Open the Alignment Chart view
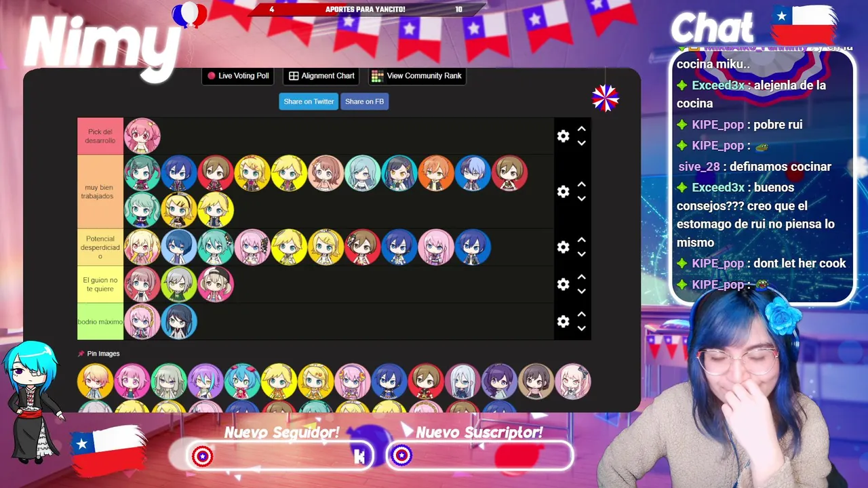Image resolution: width=868 pixels, height=488 pixels. click(x=322, y=76)
